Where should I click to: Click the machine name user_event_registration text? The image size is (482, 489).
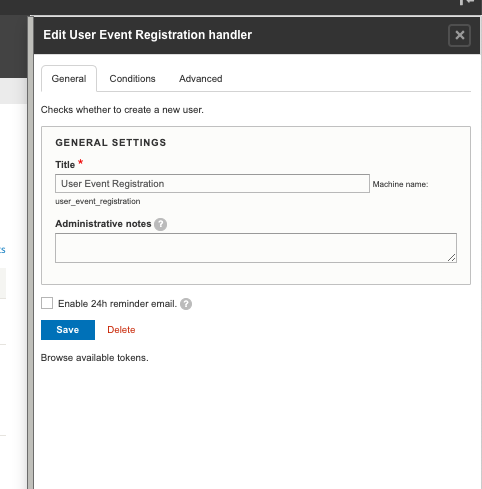(98, 201)
